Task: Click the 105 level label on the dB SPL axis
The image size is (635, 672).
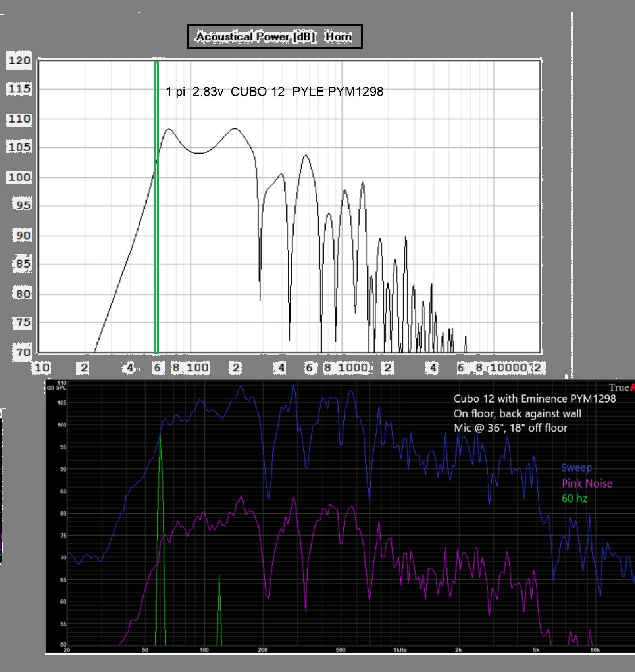Action: click(x=62, y=403)
